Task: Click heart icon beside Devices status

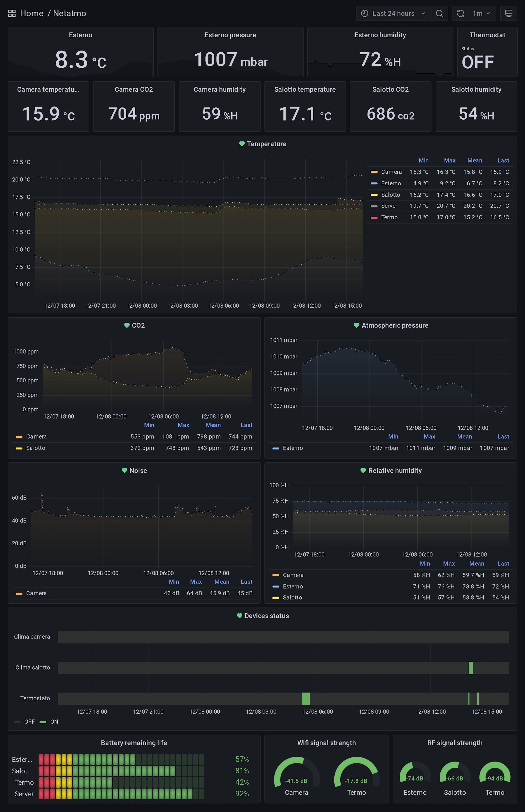Action: click(x=239, y=616)
